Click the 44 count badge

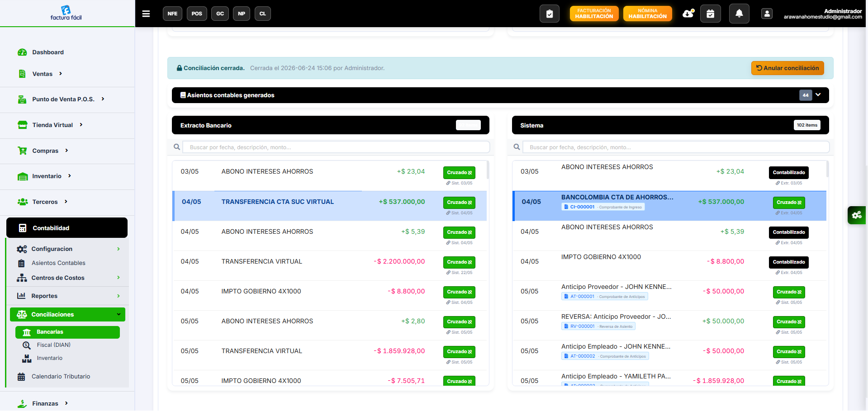(x=806, y=95)
